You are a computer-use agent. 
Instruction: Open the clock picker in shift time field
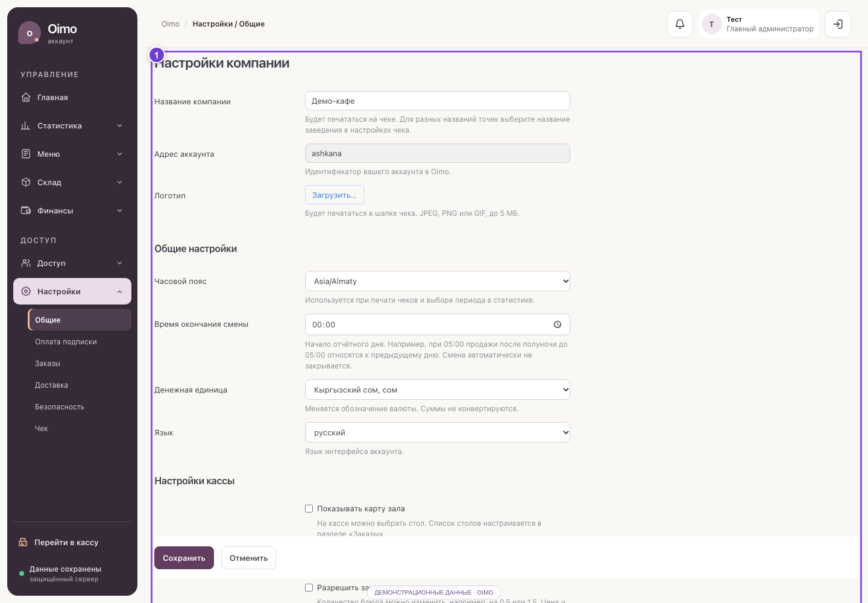[x=558, y=324]
